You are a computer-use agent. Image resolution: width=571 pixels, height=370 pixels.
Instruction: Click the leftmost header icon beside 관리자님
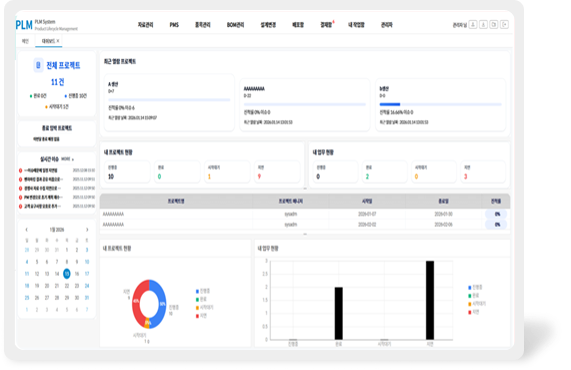tap(473, 24)
